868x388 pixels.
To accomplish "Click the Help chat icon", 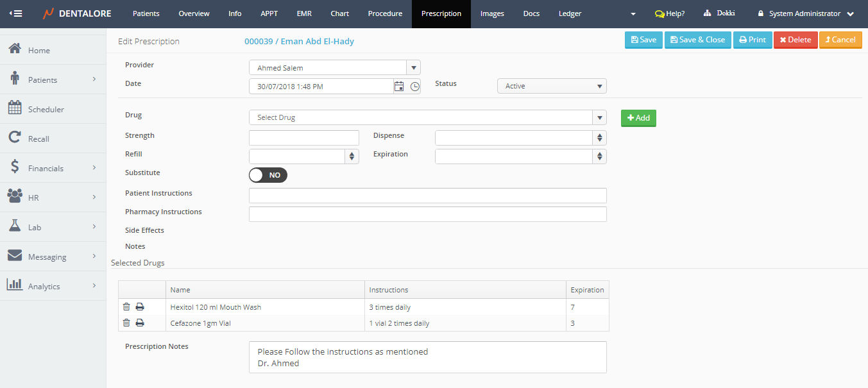I will (659, 13).
